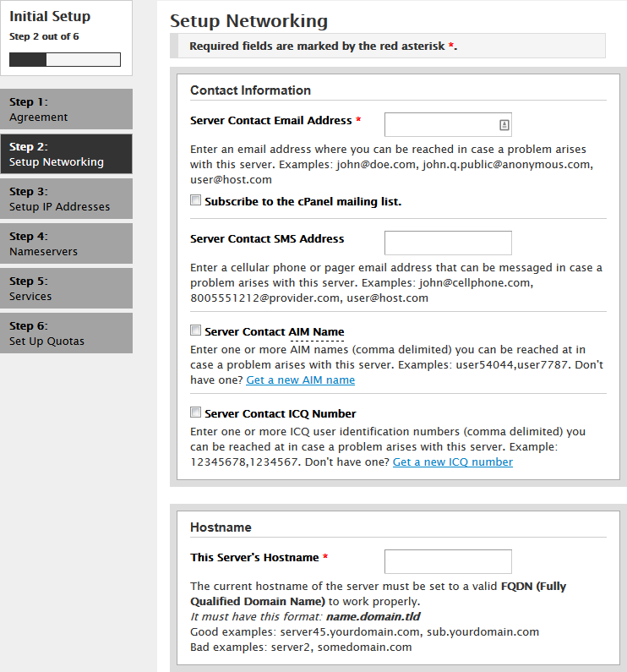The height and width of the screenshot is (672, 627).
Task: Click the format example name.domain.tld
Action: pos(373,617)
